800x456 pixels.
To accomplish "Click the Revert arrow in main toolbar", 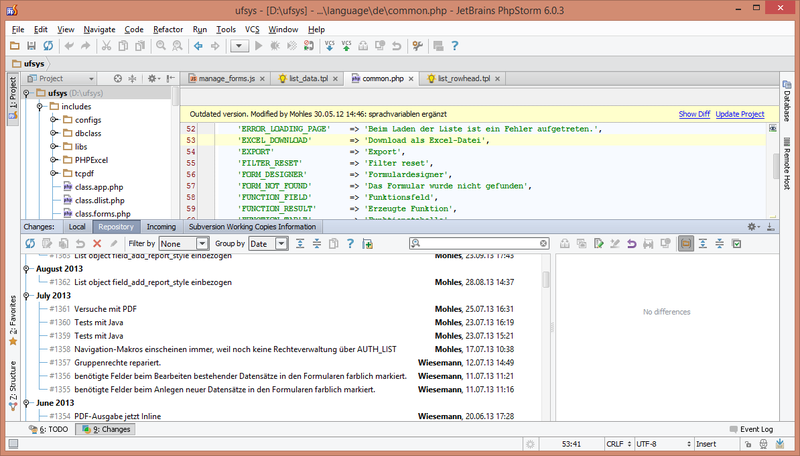I will pyautogui.click(x=396, y=46).
